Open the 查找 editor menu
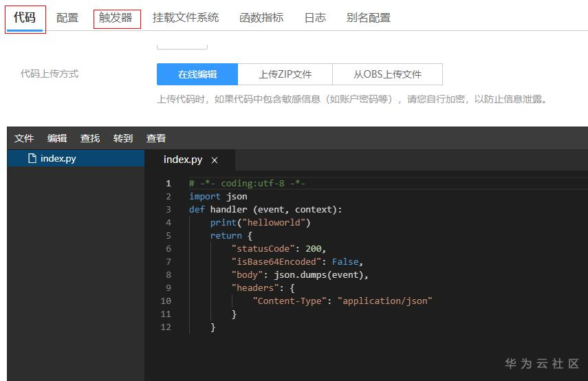588x381 pixels. point(90,138)
